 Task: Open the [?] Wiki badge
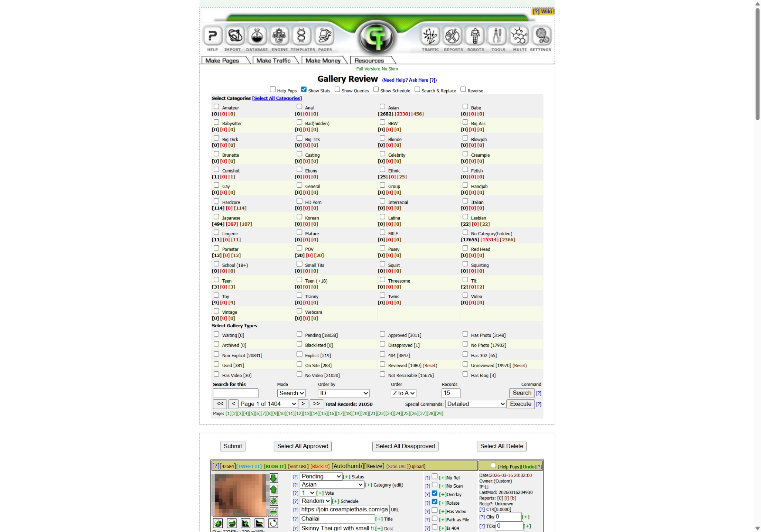pyautogui.click(x=542, y=11)
